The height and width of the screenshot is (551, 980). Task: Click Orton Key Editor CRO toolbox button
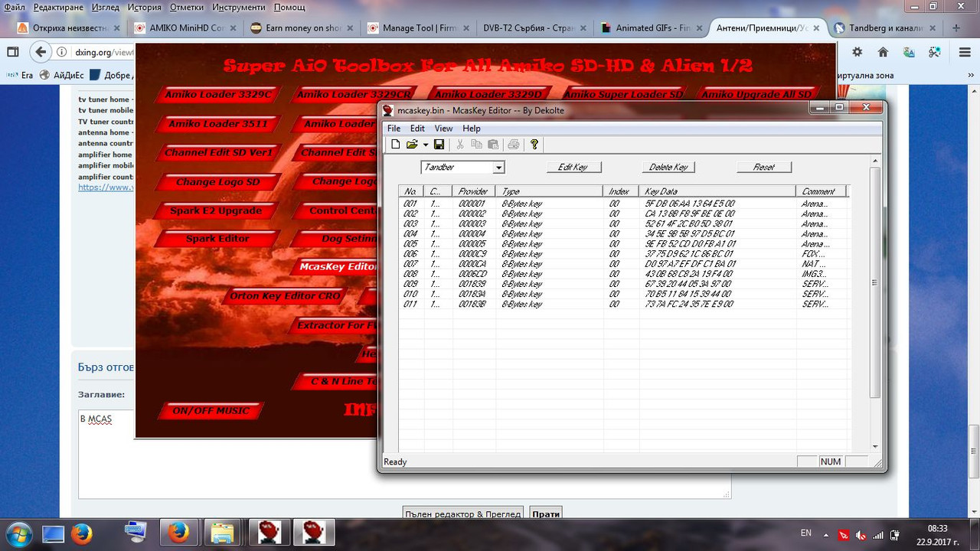(x=285, y=296)
